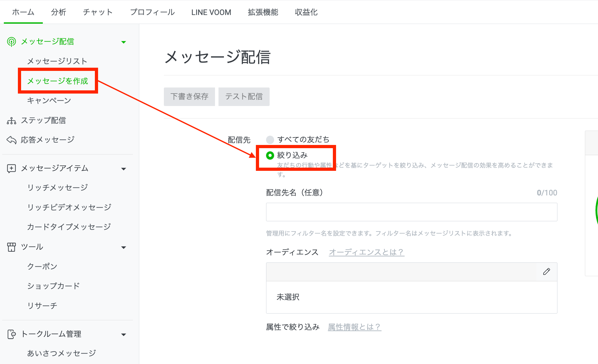
Task: Click the 応答メッセージ reply arrow icon
Action: pyautogui.click(x=11, y=140)
